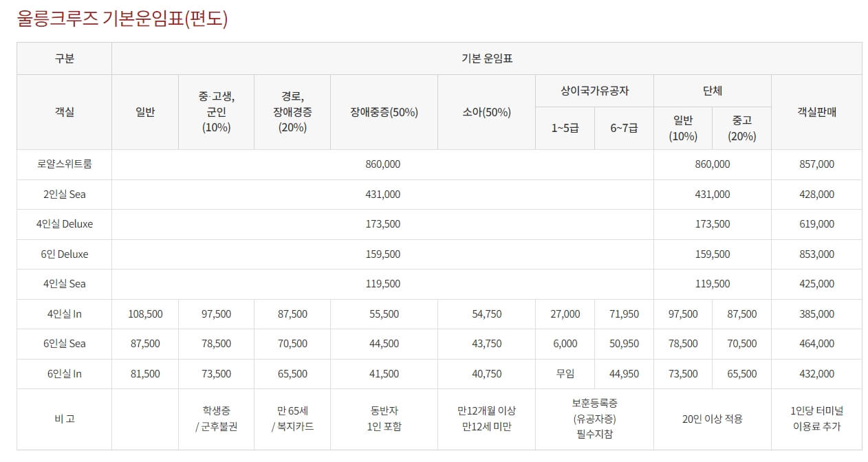
Task: Select the 로얄스위트룸 단체 fare '860,000'
Action: (713, 164)
